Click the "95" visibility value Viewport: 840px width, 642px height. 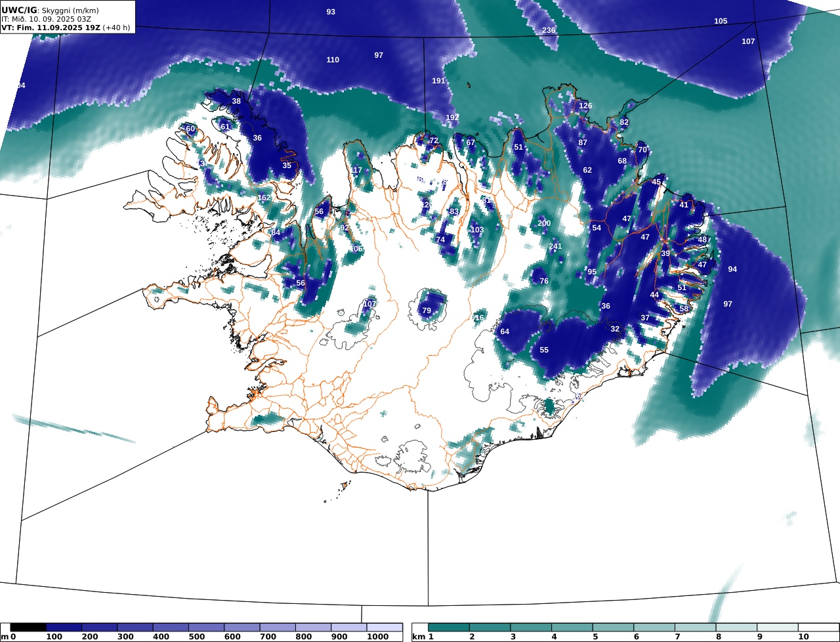tap(592, 272)
